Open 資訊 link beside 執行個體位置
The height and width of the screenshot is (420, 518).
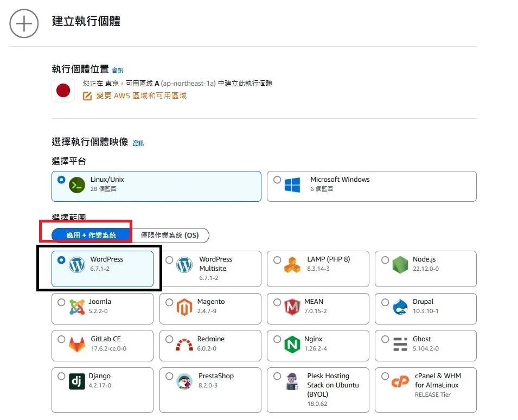pos(117,71)
